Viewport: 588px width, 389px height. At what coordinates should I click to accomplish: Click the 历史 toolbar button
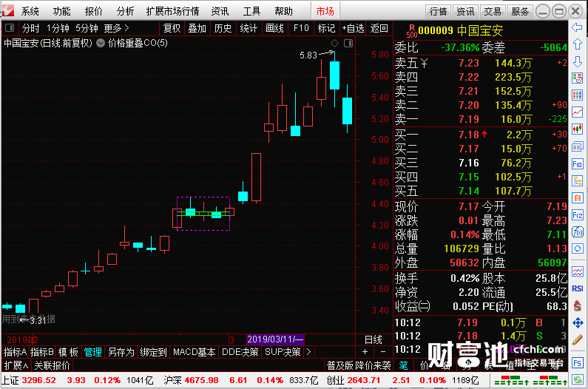point(223,28)
